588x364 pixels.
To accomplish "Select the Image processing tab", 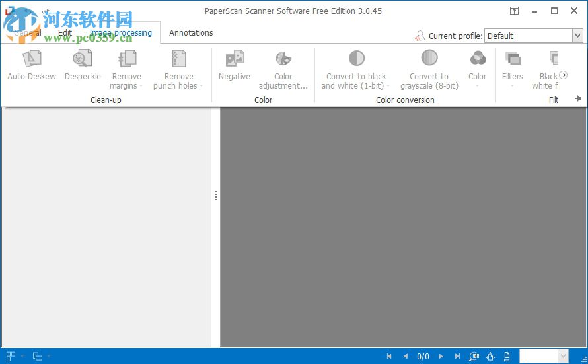I will 121,33.
